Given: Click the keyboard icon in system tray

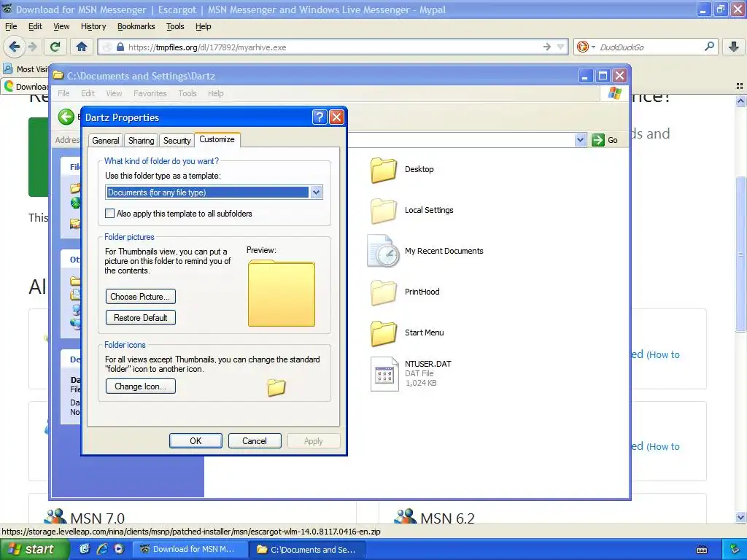Looking at the screenshot, I should point(701,550).
